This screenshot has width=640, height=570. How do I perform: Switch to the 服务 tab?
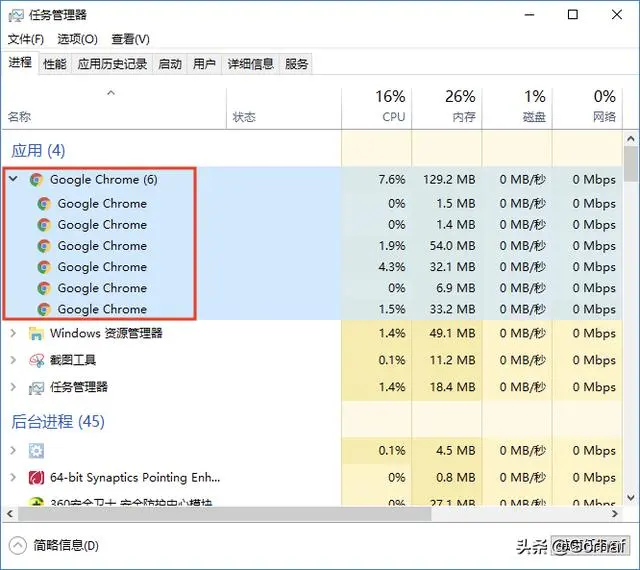[x=296, y=64]
